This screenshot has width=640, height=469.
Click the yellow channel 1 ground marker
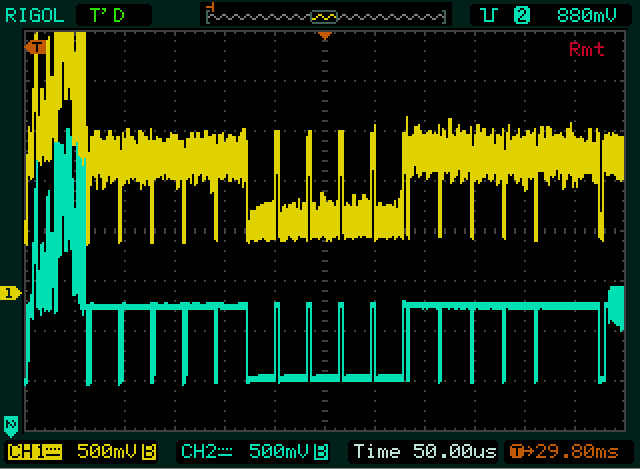point(11,292)
